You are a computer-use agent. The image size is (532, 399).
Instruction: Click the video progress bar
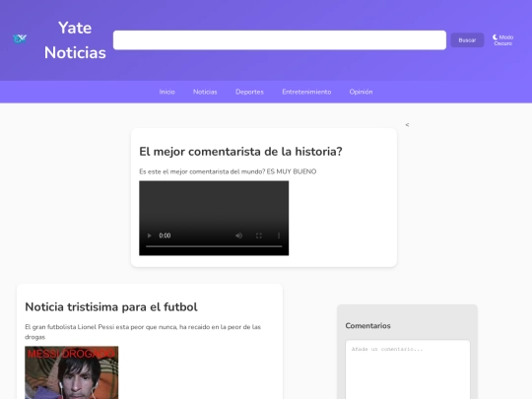[214, 246]
